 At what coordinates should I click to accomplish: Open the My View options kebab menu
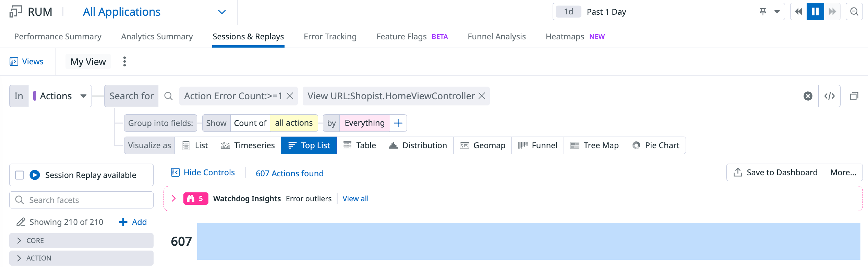click(x=124, y=62)
